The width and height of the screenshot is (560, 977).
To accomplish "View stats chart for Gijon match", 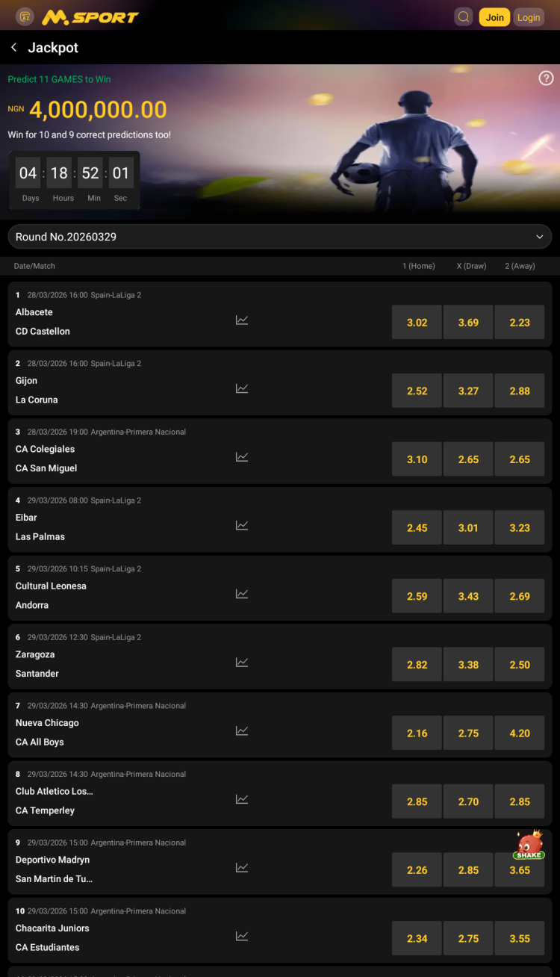I will tap(242, 388).
